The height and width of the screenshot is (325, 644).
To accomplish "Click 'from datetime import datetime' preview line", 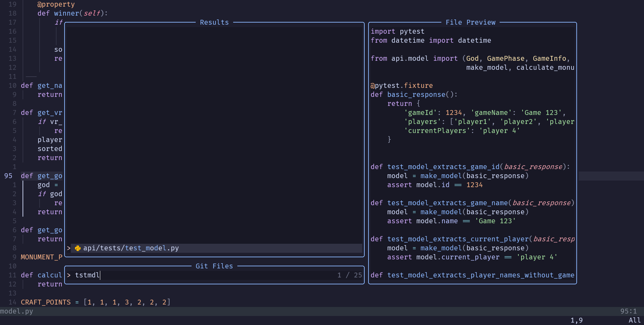I will 431,41.
